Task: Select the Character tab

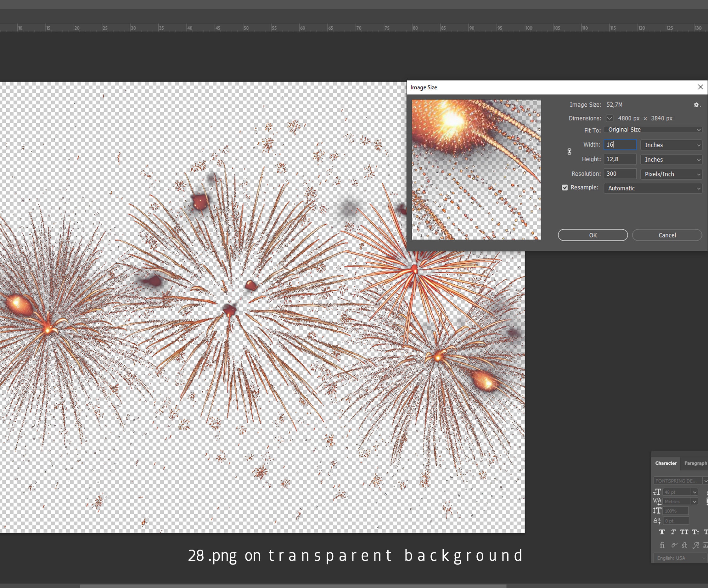Action: point(666,463)
